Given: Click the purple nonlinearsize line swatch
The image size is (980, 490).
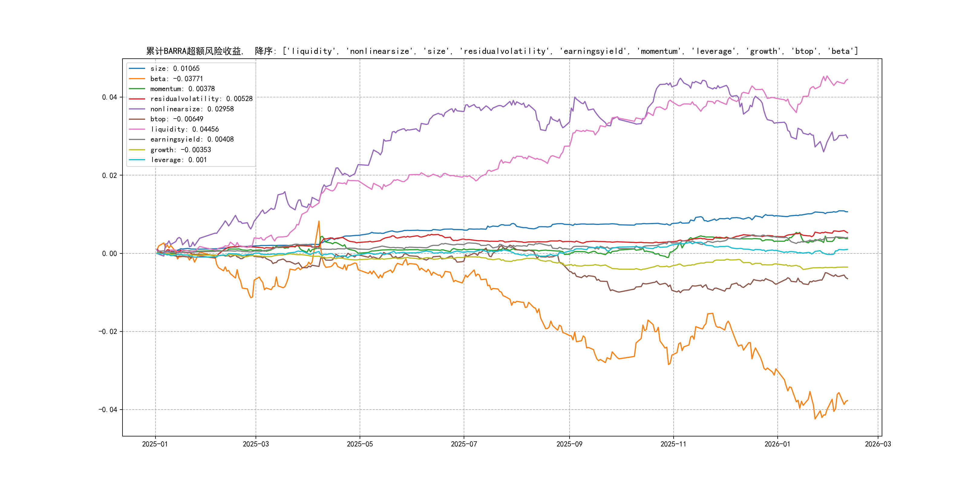Looking at the screenshot, I should pos(137,109).
